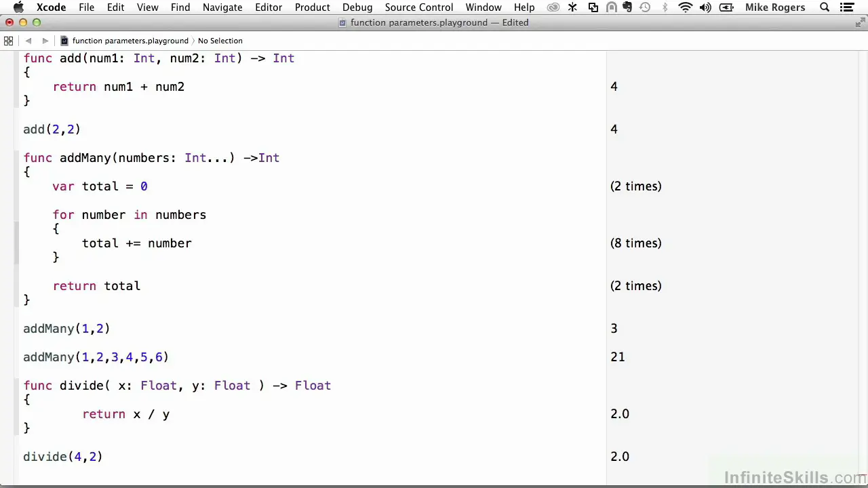868x488 pixels.
Task: Open the Find menu
Action: point(180,7)
